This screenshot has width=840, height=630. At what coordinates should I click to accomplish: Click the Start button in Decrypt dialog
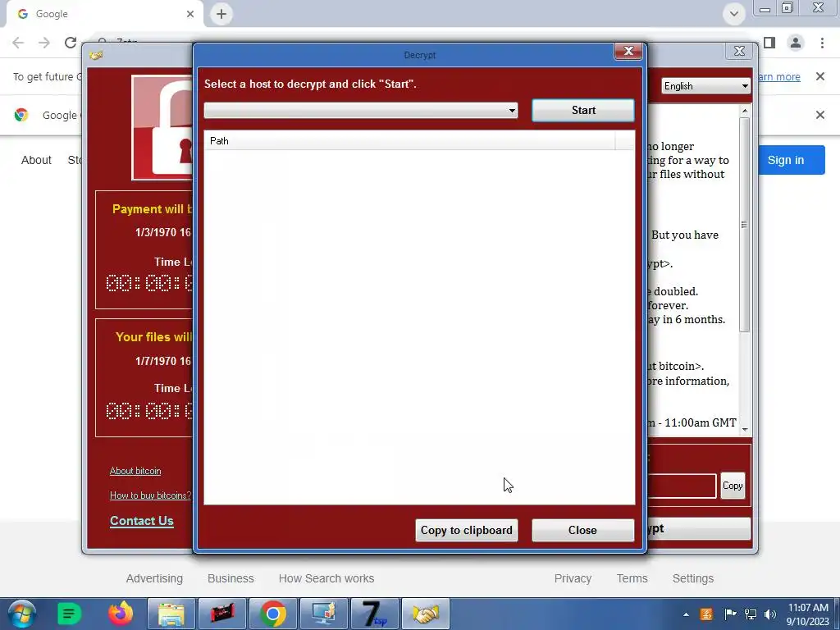[583, 110]
